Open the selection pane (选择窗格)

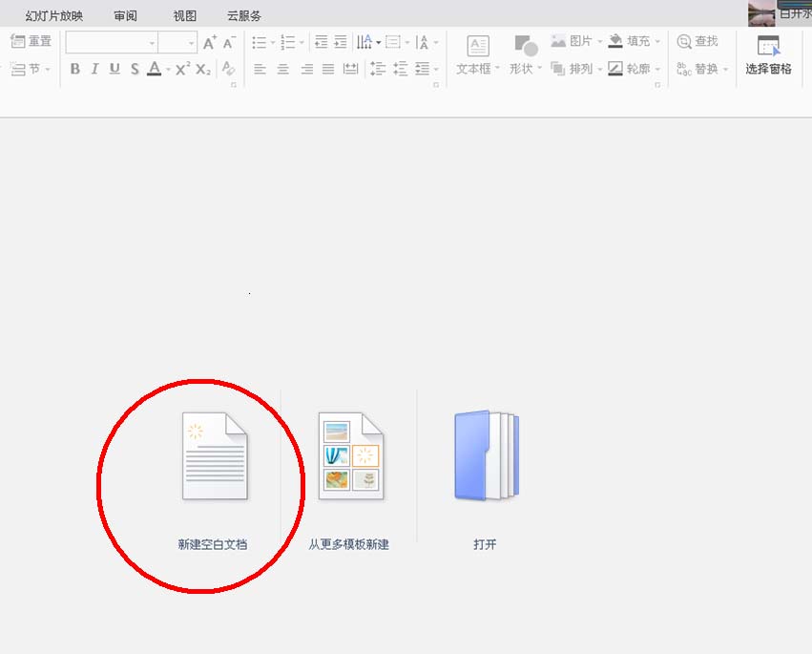[x=768, y=55]
